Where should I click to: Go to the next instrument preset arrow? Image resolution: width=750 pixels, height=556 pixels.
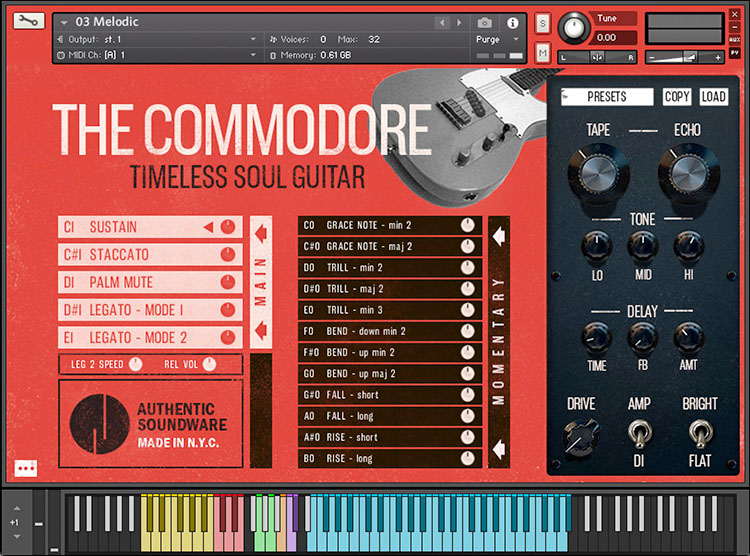[459, 22]
